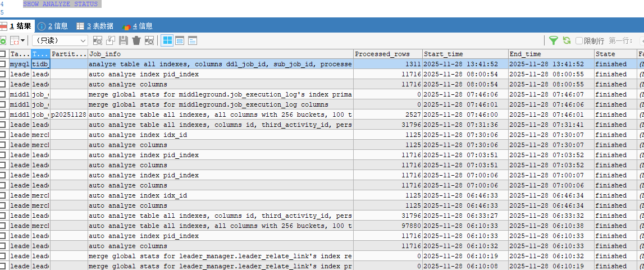
Task: Switch to text view mode
Action: (193, 40)
